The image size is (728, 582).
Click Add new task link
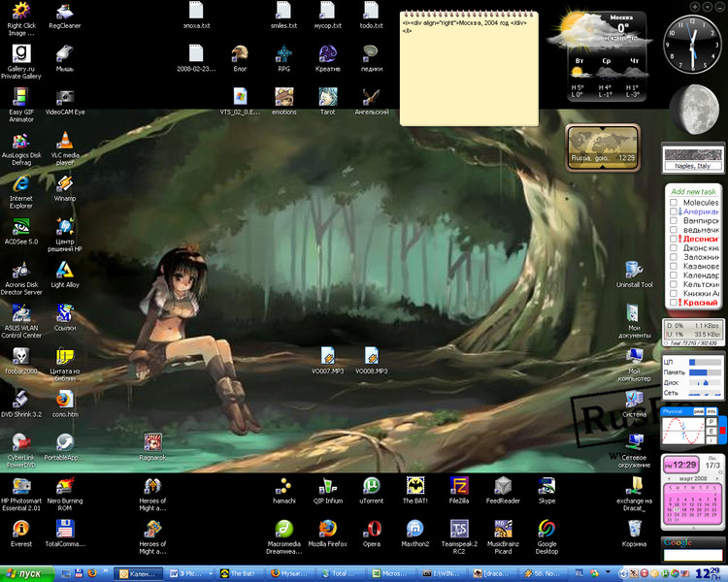pyautogui.click(x=693, y=192)
